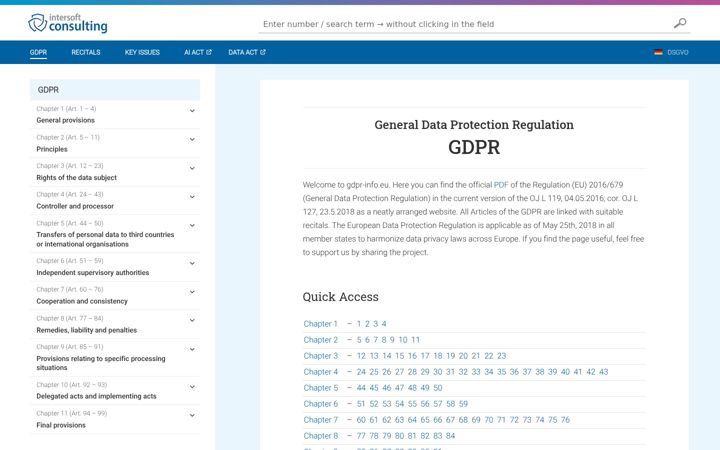The width and height of the screenshot is (720, 450).
Task: Click the search magnifier icon
Action: [680, 23]
